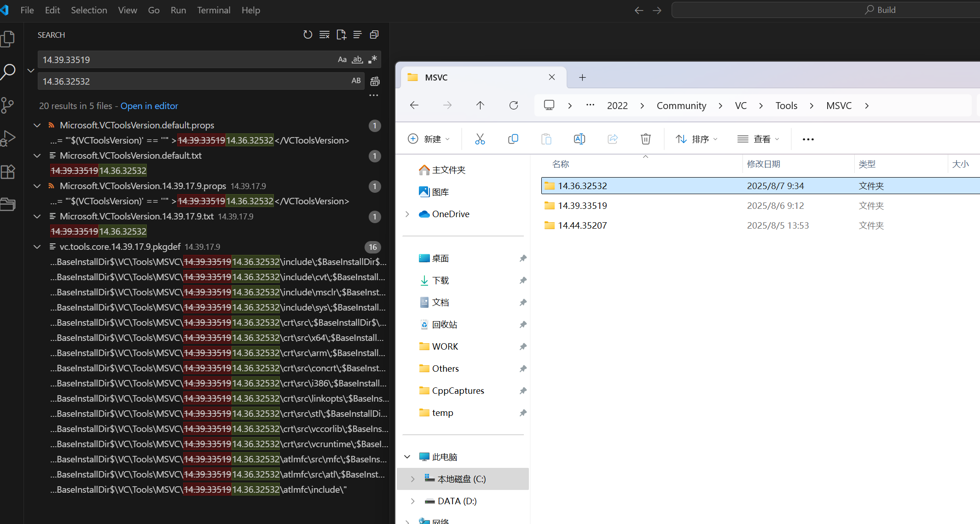
Task: Click Replace All icon beside replace field
Action: [375, 81]
